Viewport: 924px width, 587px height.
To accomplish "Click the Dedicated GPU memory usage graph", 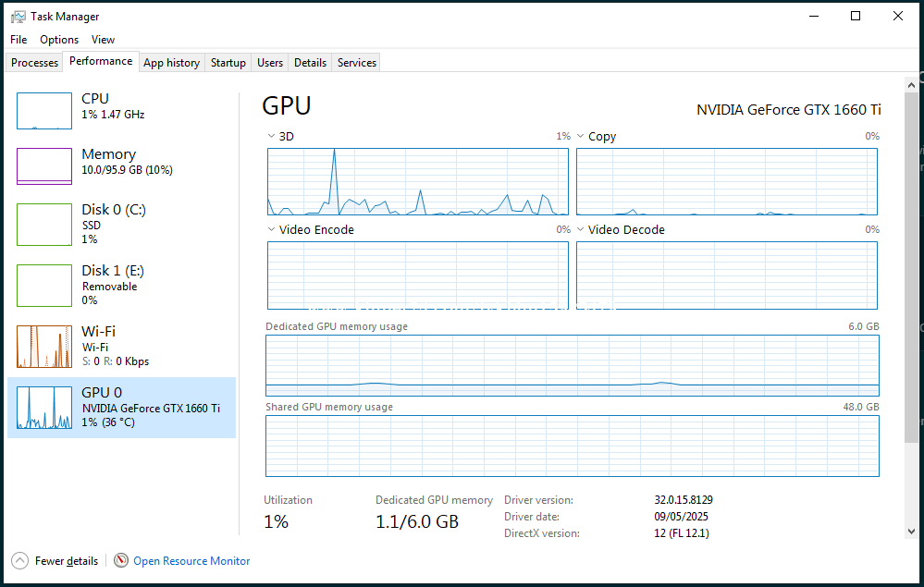I will click(x=572, y=366).
